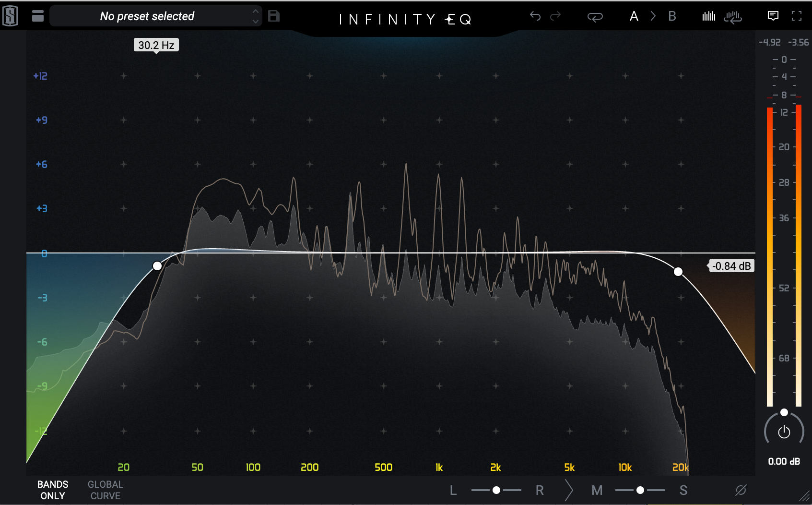Click the 0.00 dB output gain value
The image size is (812, 505).
coord(784,461)
